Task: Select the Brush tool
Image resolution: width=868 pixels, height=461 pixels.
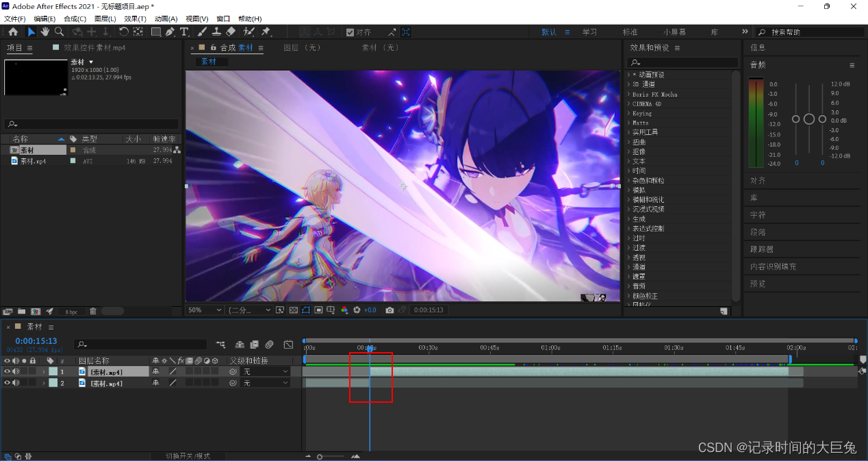Action: 203,32
